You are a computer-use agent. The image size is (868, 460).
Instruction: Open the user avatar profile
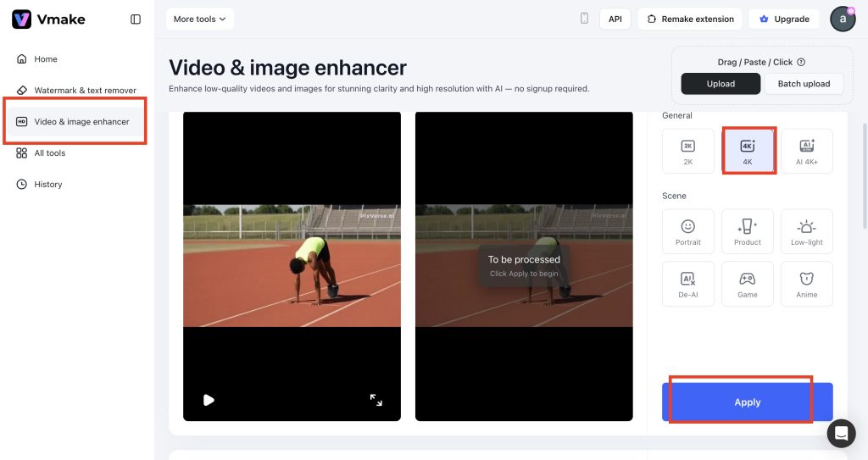pos(842,19)
